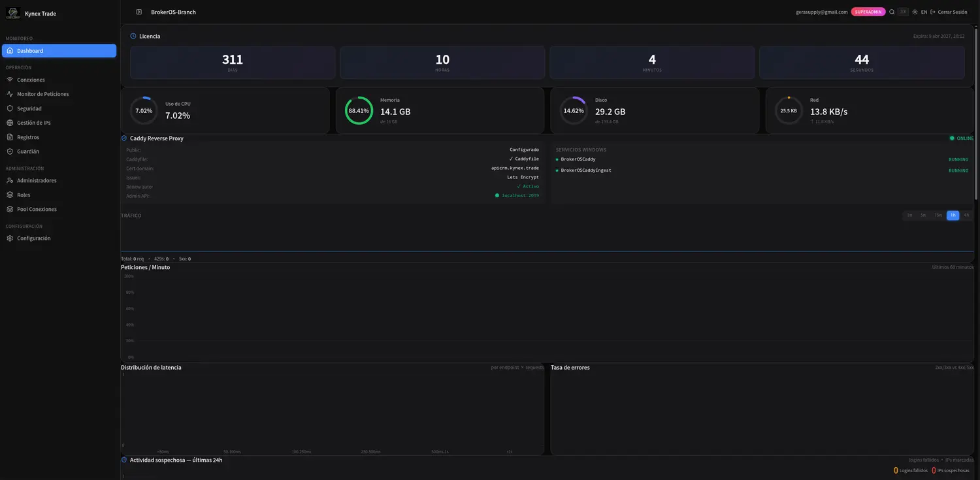Open the Dashboard page in the sidebar
This screenshot has width=980, height=480.
59,50
